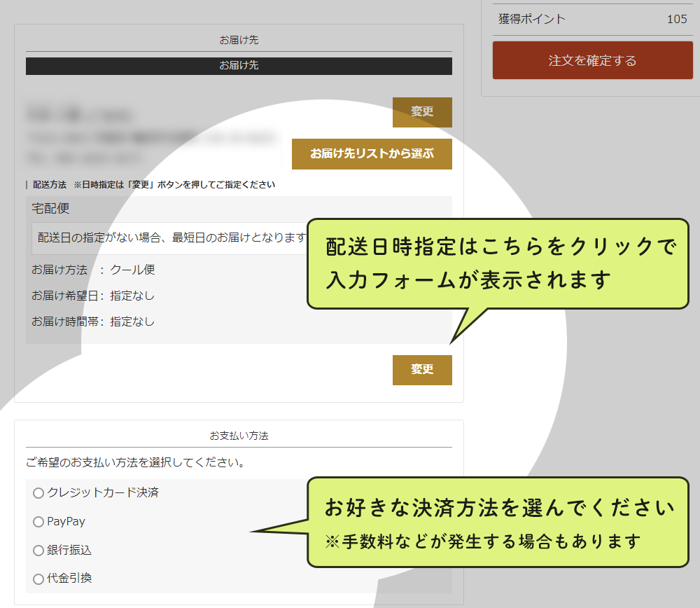This screenshot has height=608, width=700.
Task: Open お届け先リストから選ぶ address list
Action: (372, 154)
